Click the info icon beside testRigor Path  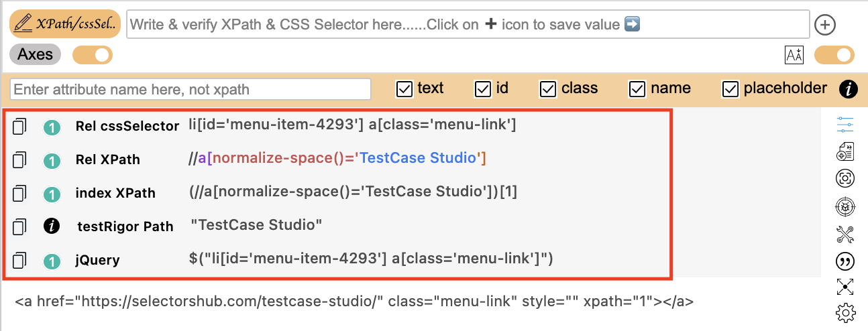(x=52, y=226)
